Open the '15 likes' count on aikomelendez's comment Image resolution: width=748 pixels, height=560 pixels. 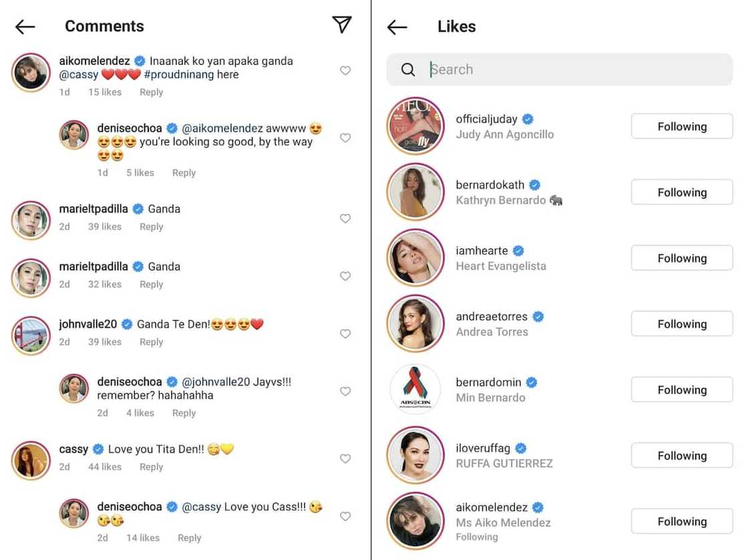(x=104, y=92)
